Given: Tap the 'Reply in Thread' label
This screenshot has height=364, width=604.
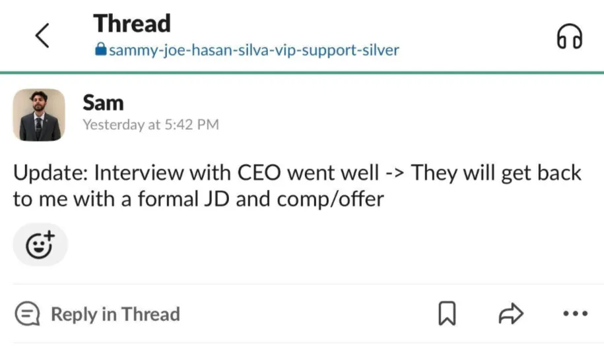Looking at the screenshot, I should tap(116, 314).
